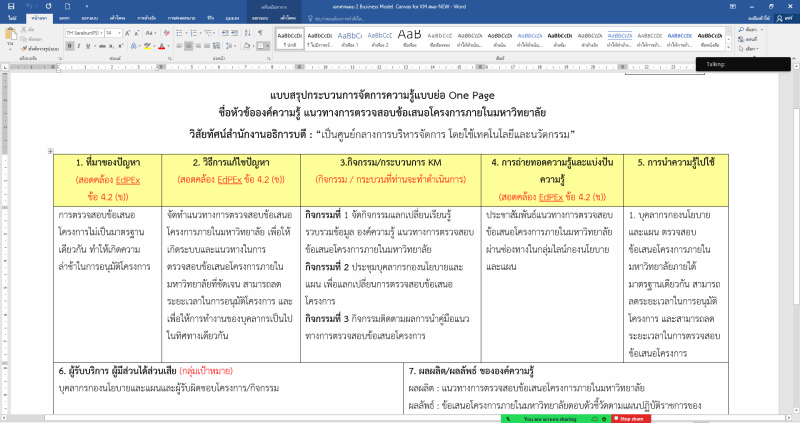Click the table move handle above the table
Image resolution: width=800 pixels, height=423 pixels.
52,150
